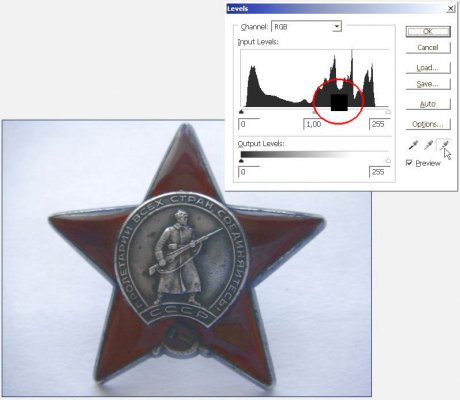Image resolution: width=460 pixels, height=400 pixels.
Task: Focus output levels minimum field 0
Action: tap(249, 172)
